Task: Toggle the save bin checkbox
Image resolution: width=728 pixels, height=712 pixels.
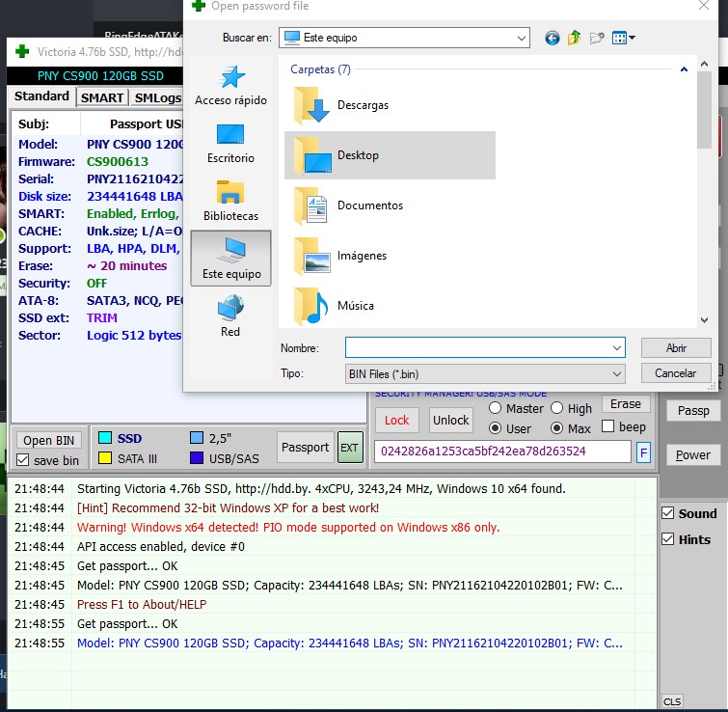Action: click(x=22, y=460)
